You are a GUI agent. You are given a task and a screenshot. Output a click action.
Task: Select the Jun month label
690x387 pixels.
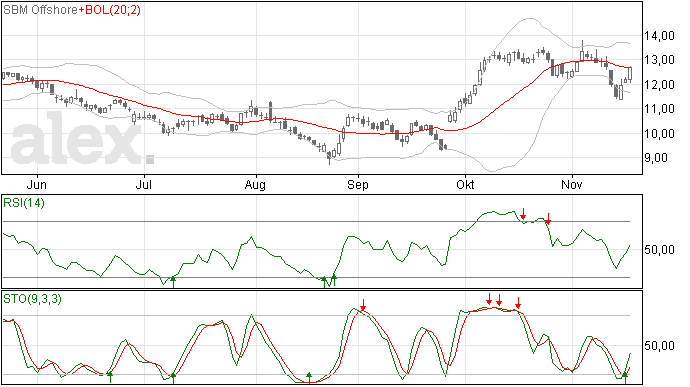click(37, 185)
